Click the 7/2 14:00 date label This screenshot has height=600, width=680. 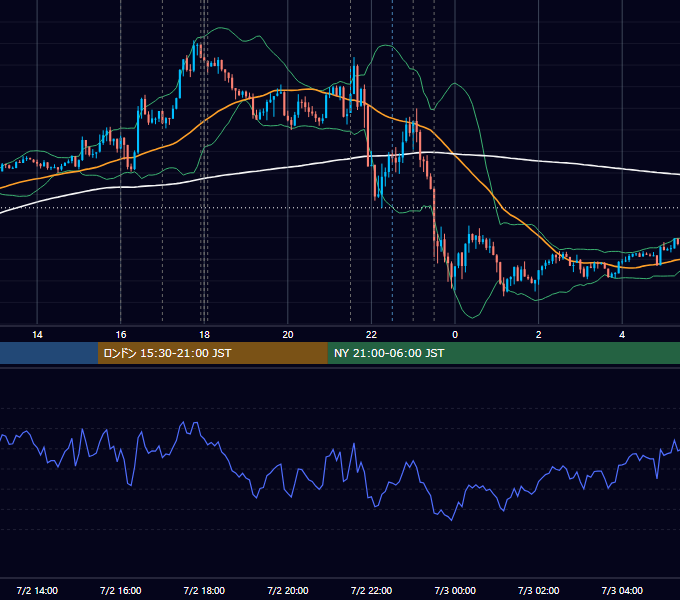[37, 590]
